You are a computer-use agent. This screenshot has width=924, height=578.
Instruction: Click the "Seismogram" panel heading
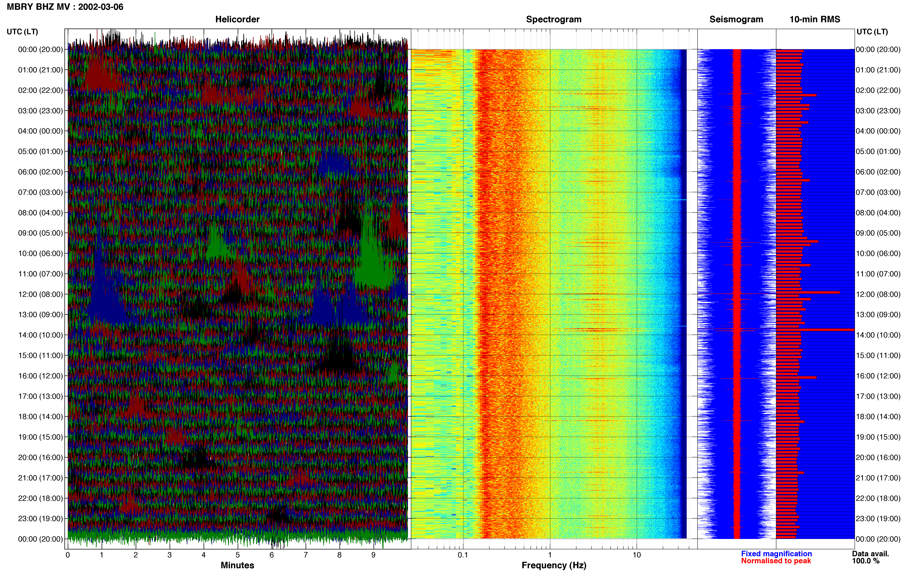pyautogui.click(x=736, y=20)
